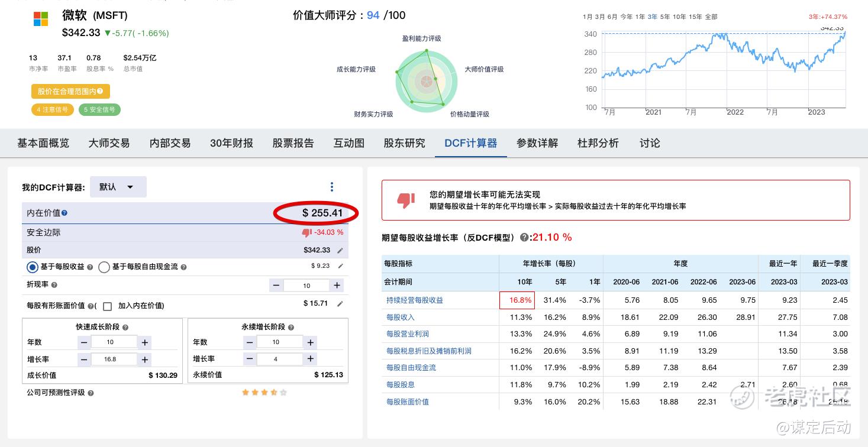The image size is (868, 447).
Task: Open the 杜邦分析 tab
Action: pos(598,143)
